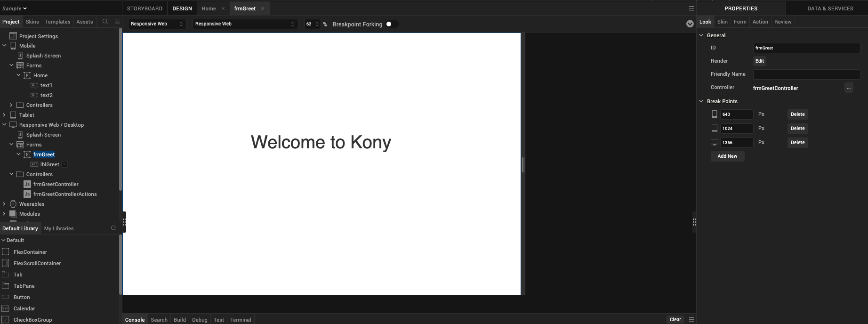868x324 pixels.
Task: Click the mobile breakpoint icon beside 640
Action: pos(715,114)
